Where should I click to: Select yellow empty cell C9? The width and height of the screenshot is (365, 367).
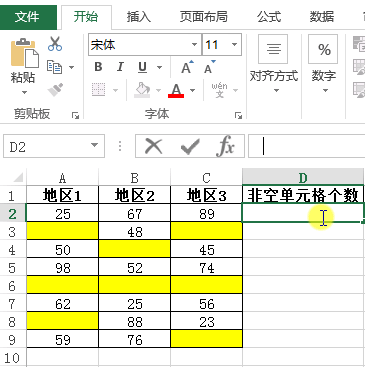(207, 339)
